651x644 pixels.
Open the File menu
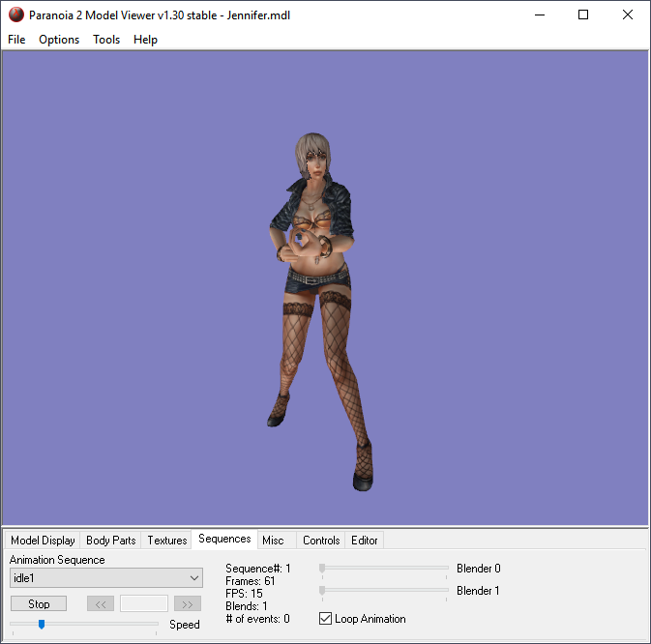tap(16, 40)
